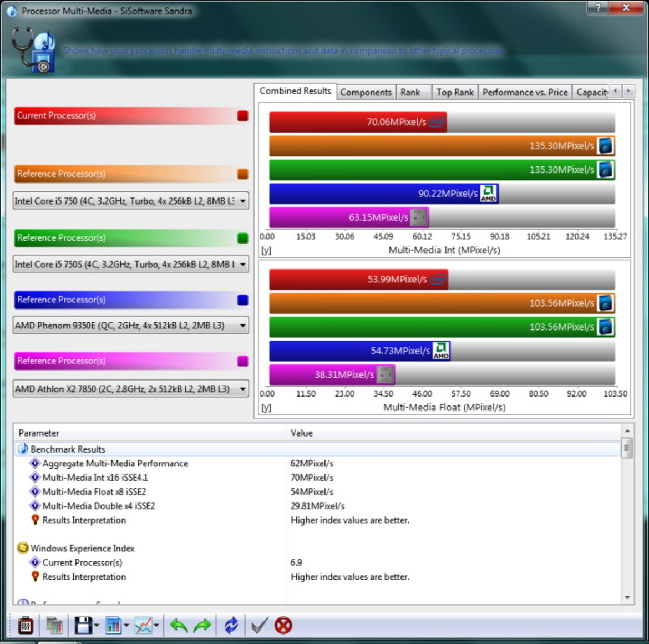Click the Windows Experience Index row icon
649x644 pixels.
pos(23,548)
